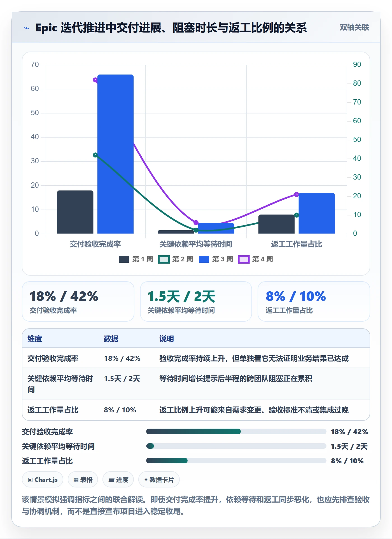The image size is (392, 539).
Task: Click the 关键依赖平均等待时间 progress bar
Action: (x=236, y=446)
